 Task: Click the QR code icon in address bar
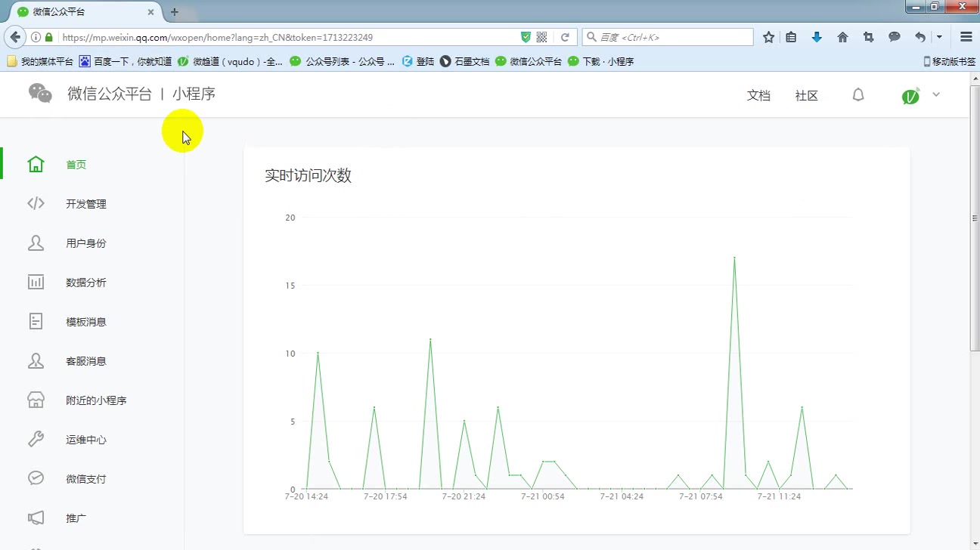pyautogui.click(x=541, y=37)
